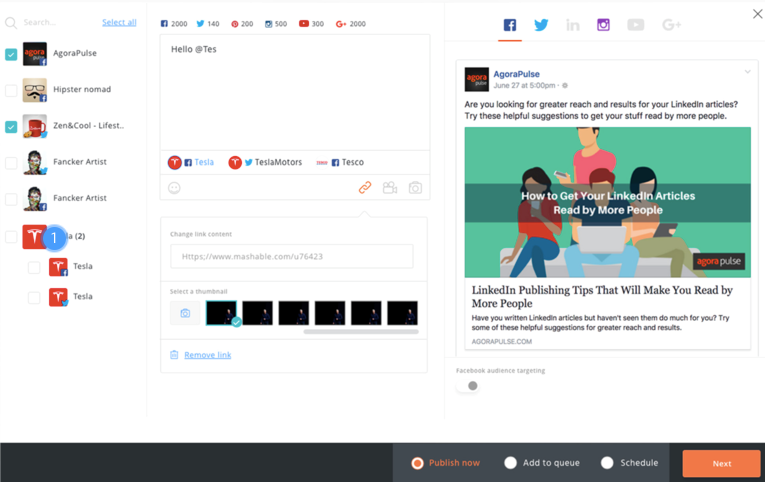Click the Tesla Facebook sub-profile logo
The image size is (765, 482).
pyautogui.click(x=58, y=267)
